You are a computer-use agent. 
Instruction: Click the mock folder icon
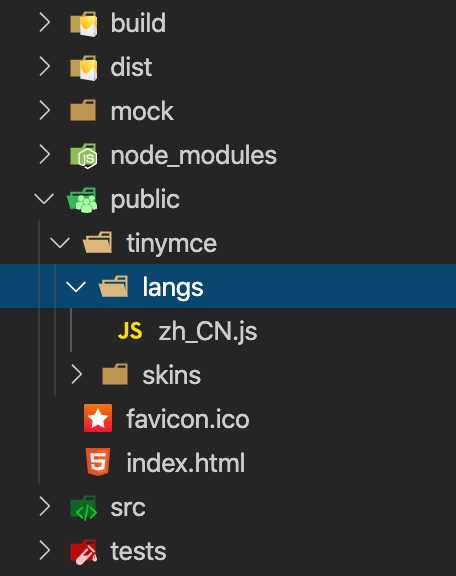tap(83, 110)
